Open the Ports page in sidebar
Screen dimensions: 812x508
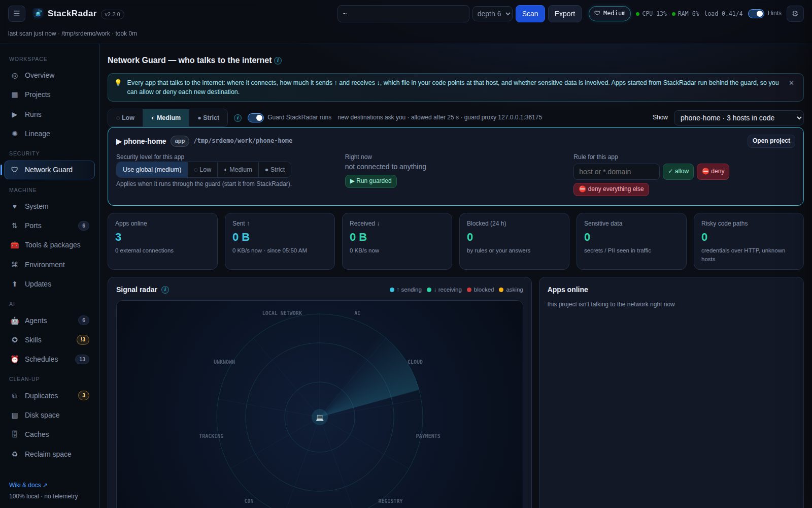pyautogui.click(x=49, y=226)
